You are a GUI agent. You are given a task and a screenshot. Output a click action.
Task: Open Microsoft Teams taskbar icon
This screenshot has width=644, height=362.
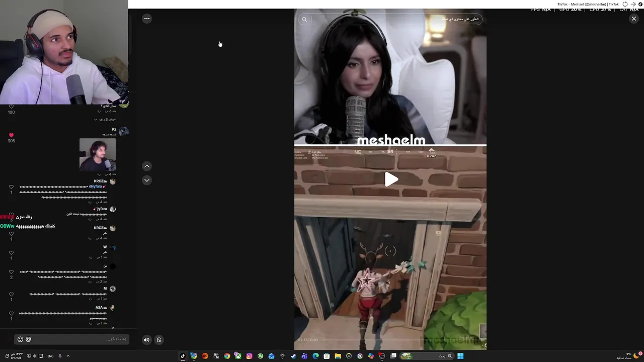pos(304,356)
